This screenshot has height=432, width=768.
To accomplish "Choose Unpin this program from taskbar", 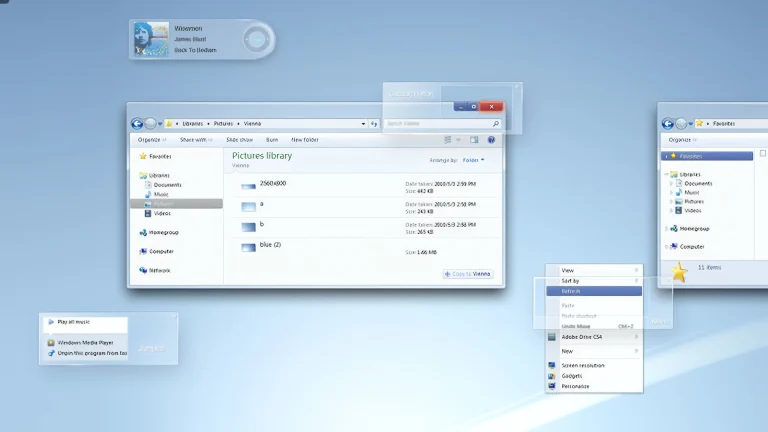I will tap(85, 353).
